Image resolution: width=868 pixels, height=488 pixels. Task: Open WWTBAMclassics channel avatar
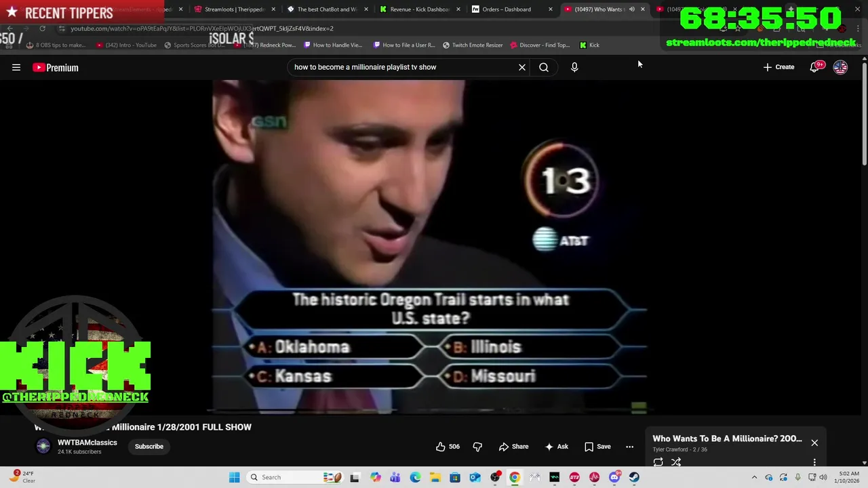[x=43, y=446]
